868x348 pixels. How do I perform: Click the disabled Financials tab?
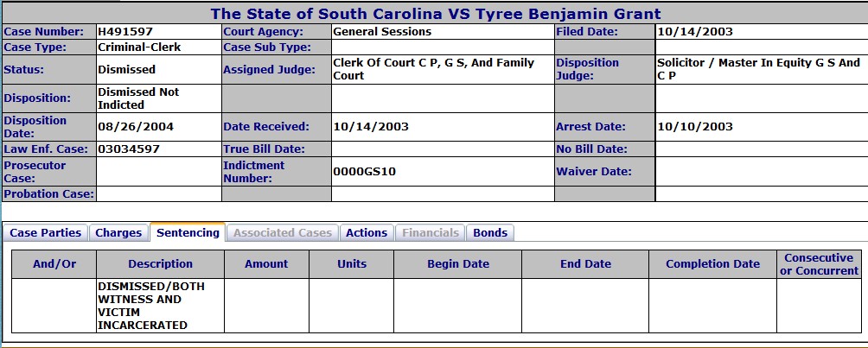429,232
